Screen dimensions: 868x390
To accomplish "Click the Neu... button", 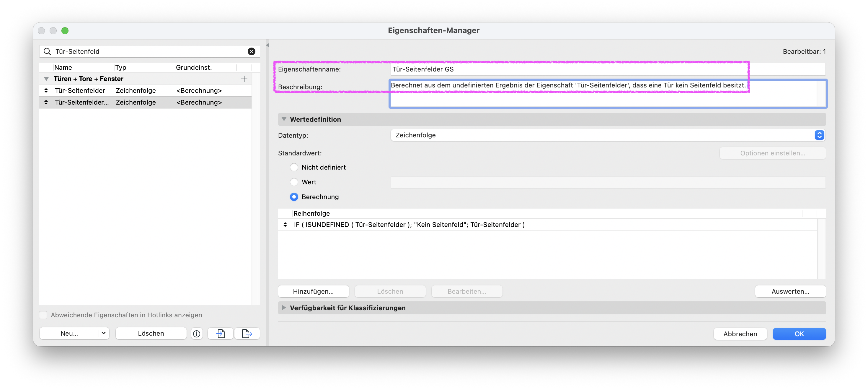I will 69,333.
